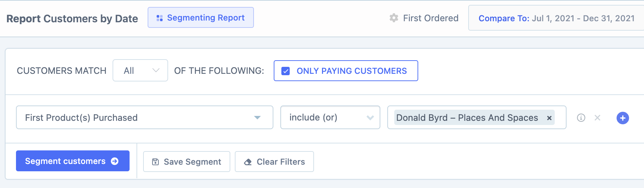Image resolution: width=644 pixels, height=188 pixels.
Task: Uncheck the Only Paying Customers checkbox
Action: (x=286, y=71)
